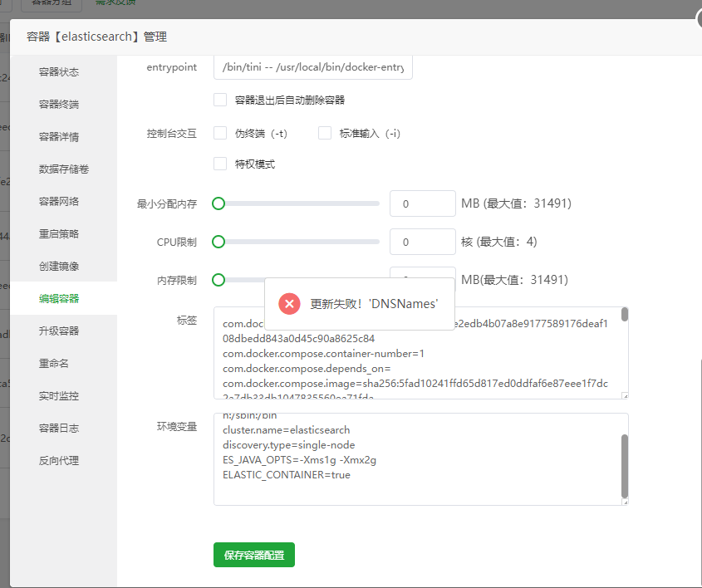Enable 容器退出后自动删除容器 checkbox
702x588 pixels.
point(220,100)
